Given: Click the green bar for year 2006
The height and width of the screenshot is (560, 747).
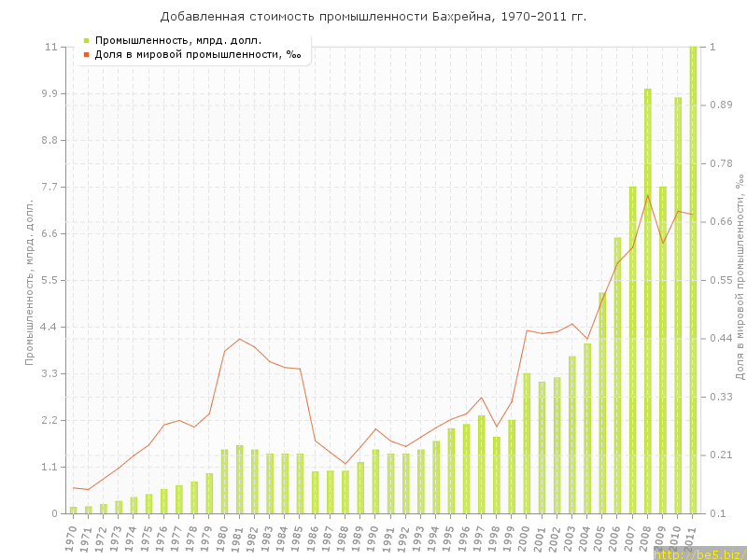Looking at the screenshot, I should (x=617, y=375).
